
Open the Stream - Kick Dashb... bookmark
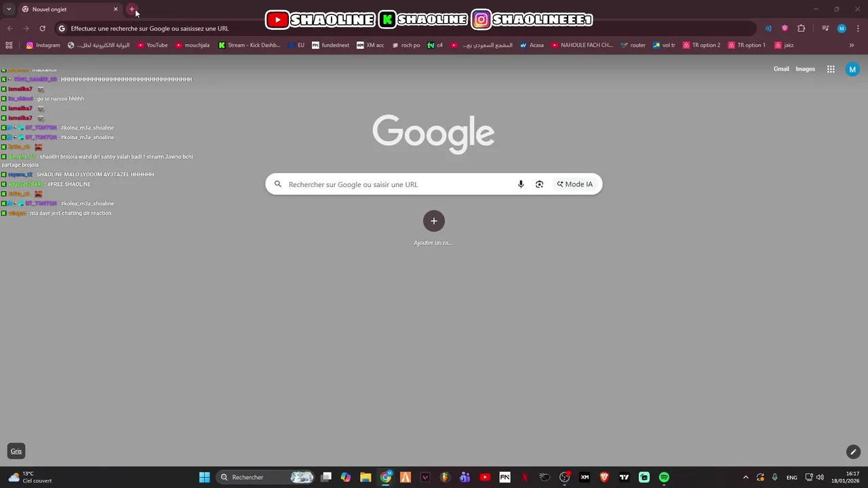(249, 45)
